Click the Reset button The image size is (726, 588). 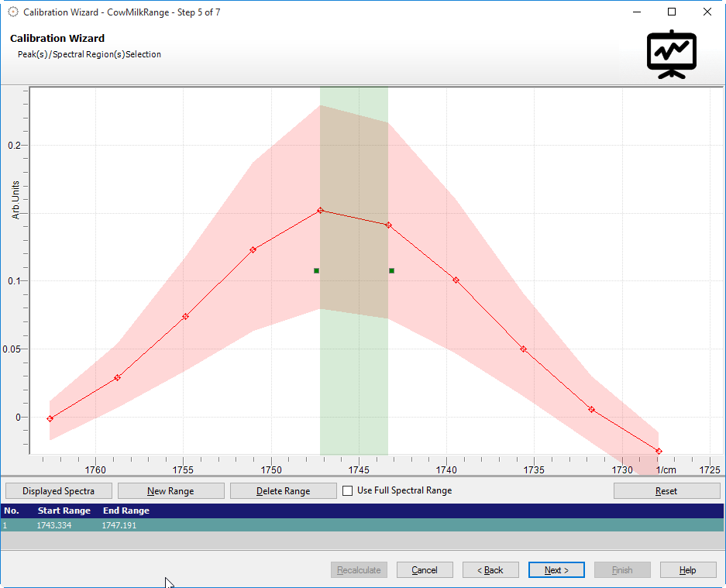666,491
